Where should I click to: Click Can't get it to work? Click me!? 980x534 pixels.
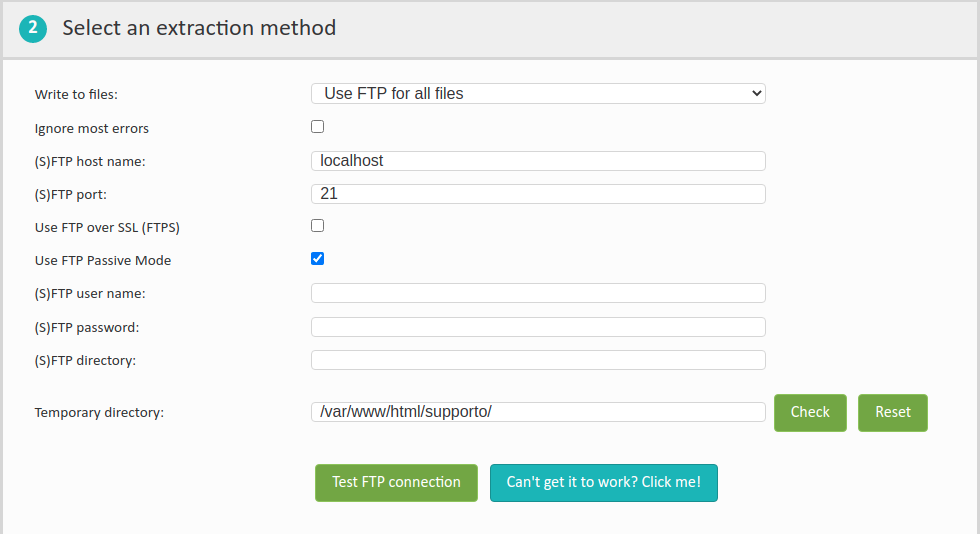point(604,483)
